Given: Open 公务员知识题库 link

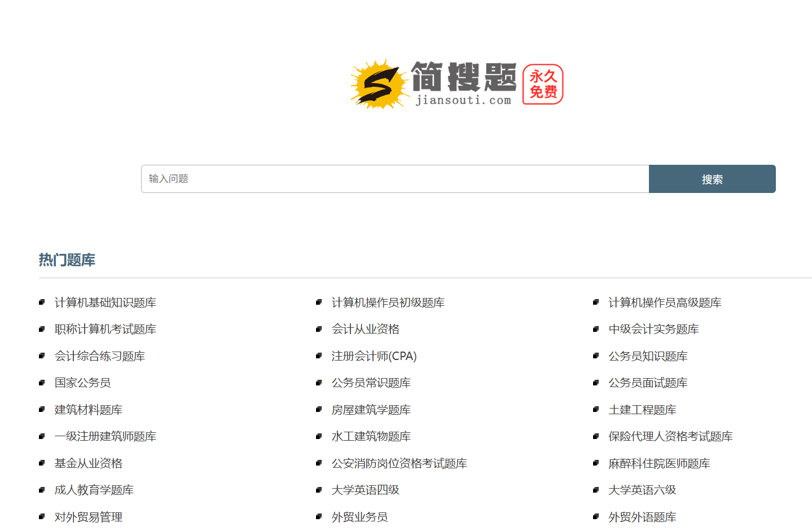Looking at the screenshot, I should [x=648, y=356].
